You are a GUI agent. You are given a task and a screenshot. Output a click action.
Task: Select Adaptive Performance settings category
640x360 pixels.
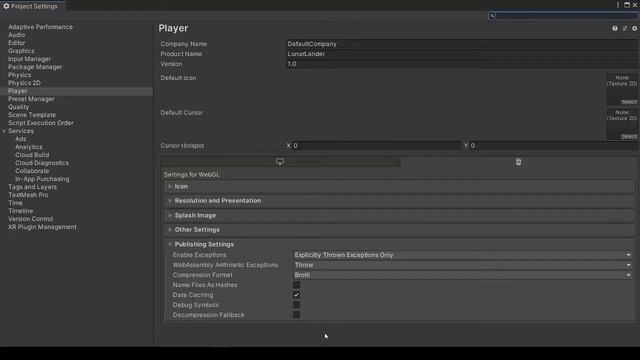(x=40, y=27)
